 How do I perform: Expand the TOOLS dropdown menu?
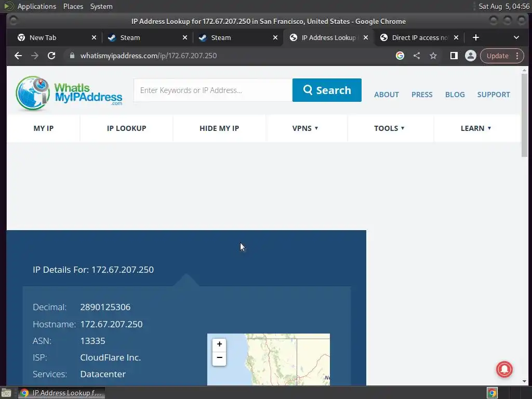click(x=389, y=128)
